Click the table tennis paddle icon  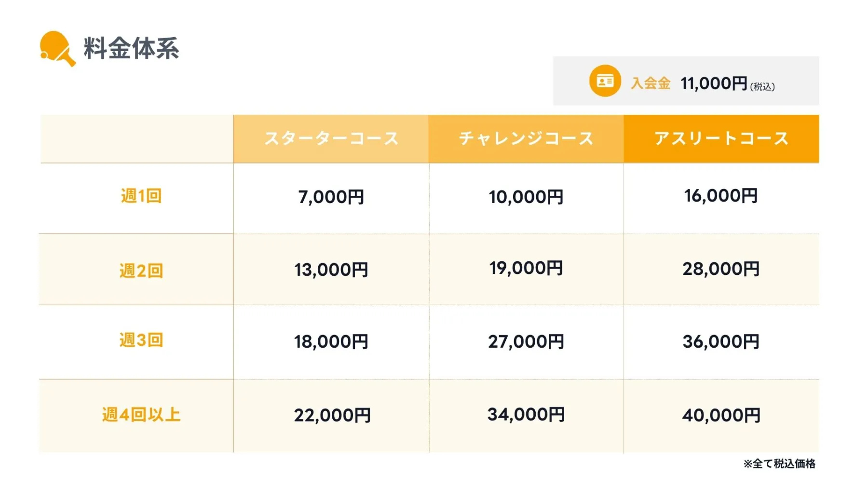click(x=56, y=48)
